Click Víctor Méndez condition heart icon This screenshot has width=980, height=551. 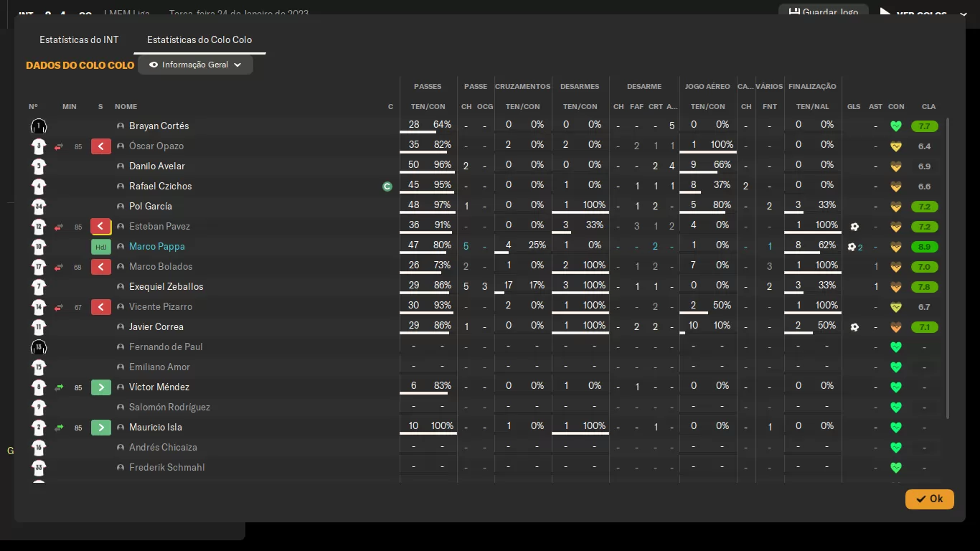tap(895, 387)
